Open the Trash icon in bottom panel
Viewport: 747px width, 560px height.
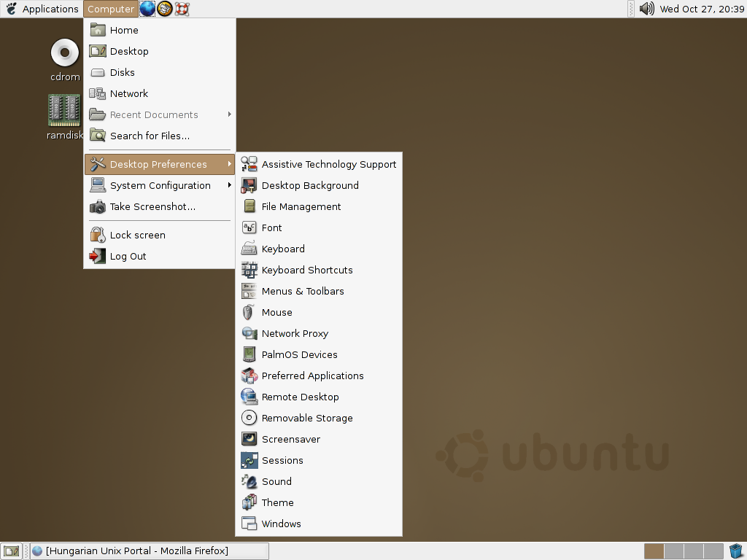click(736, 551)
